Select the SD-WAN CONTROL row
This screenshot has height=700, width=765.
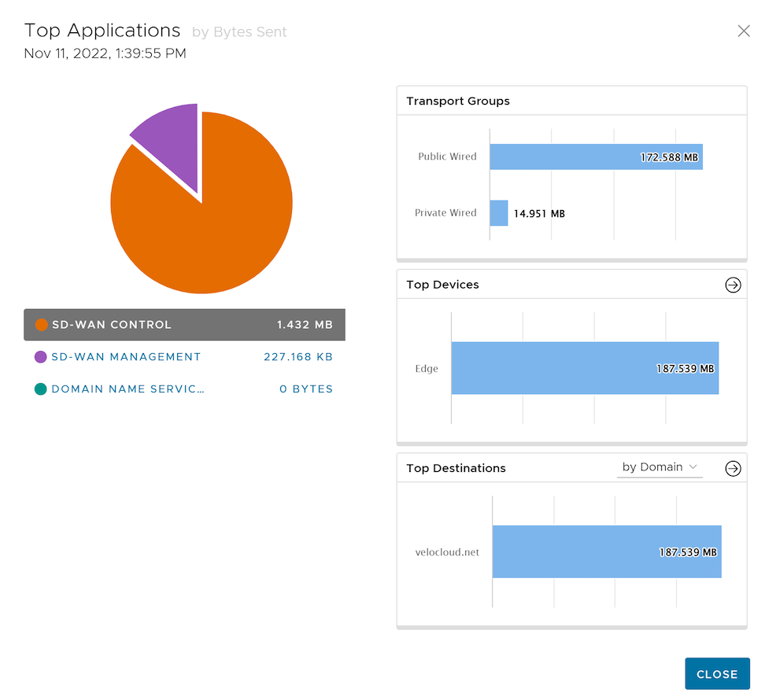(x=184, y=325)
